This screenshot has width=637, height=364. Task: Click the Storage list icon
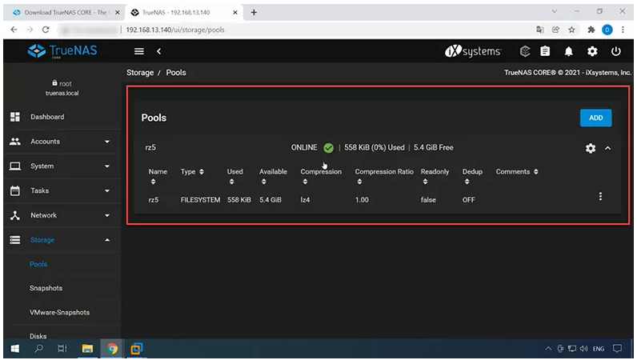point(15,240)
